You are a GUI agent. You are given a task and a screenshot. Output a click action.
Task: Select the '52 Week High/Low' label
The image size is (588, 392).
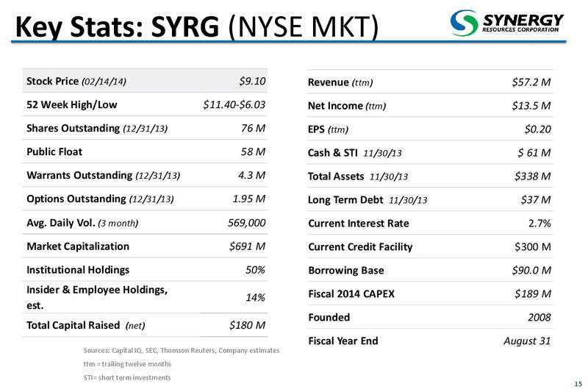click(x=71, y=104)
